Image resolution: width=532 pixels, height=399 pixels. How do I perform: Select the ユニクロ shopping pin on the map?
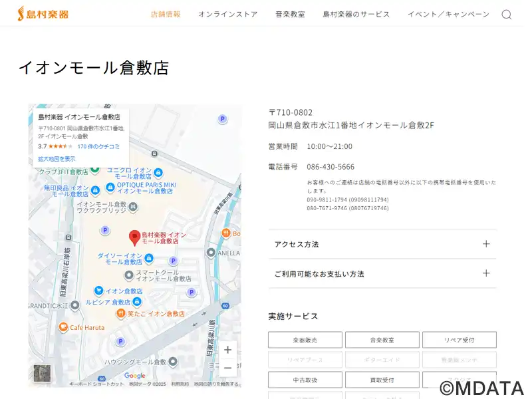[x=158, y=173]
